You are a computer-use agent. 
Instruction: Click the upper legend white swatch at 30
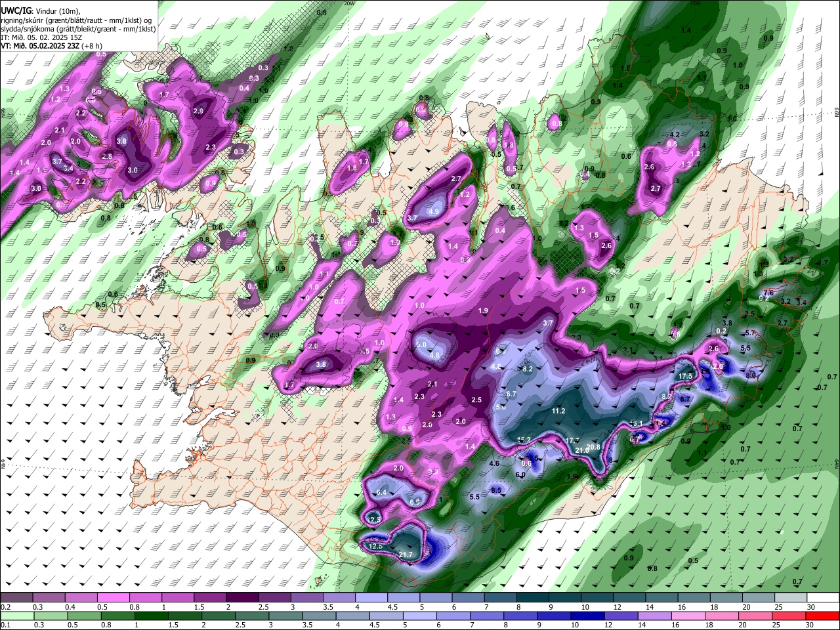[x=822, y=598]
